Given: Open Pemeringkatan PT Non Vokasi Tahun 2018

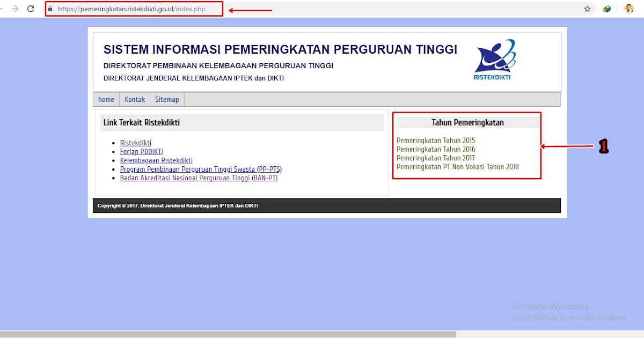Looking at the screenshot, I should tap(457, 167).
